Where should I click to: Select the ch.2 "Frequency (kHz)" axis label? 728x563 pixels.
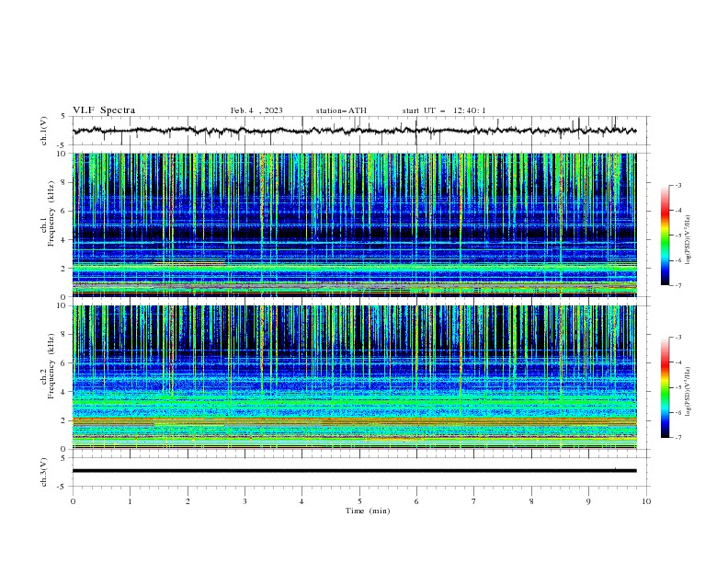coord(51,365)
